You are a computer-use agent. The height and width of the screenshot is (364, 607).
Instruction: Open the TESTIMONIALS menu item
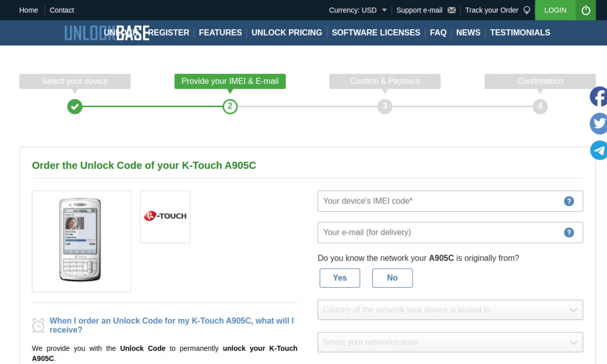pyautogui.click(x=520, y=33)
